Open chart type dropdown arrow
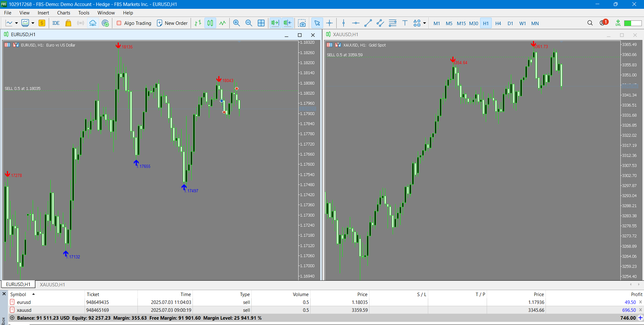The height and width of the screenshot is (325, 644). coord(16,23)
